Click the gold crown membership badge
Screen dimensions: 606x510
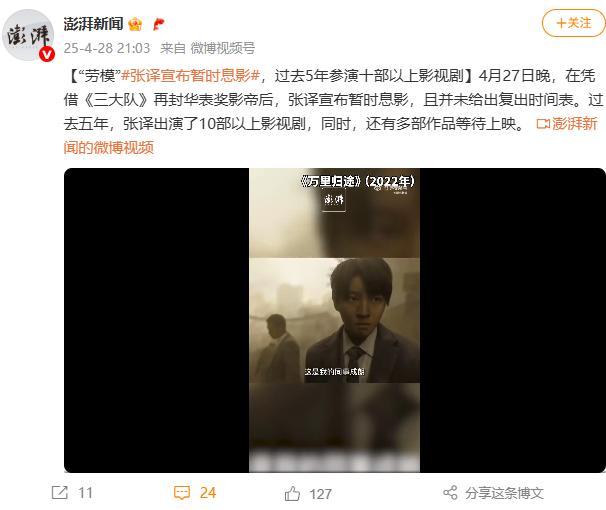point(135,24)
